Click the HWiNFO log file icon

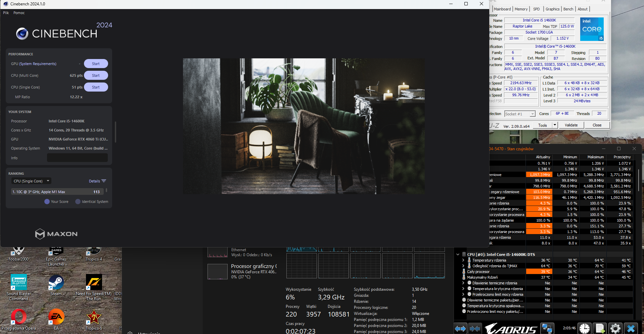(x=600, y=328)
